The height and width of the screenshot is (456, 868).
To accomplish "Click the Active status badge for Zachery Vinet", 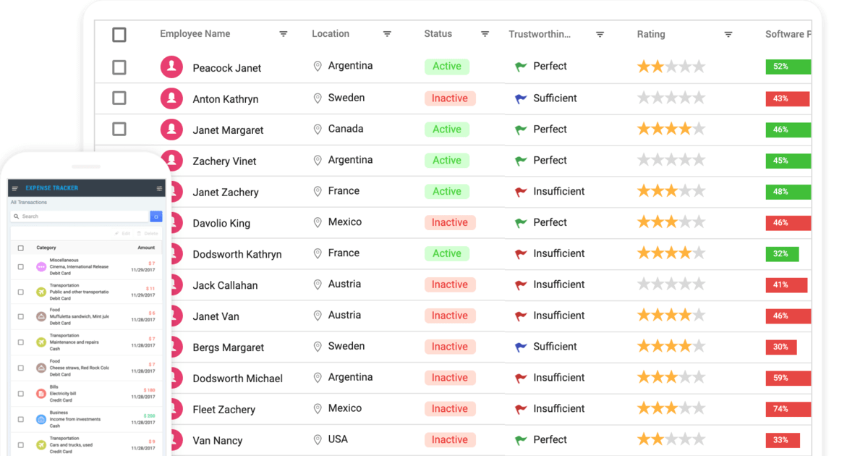I will tap(447, 161).
